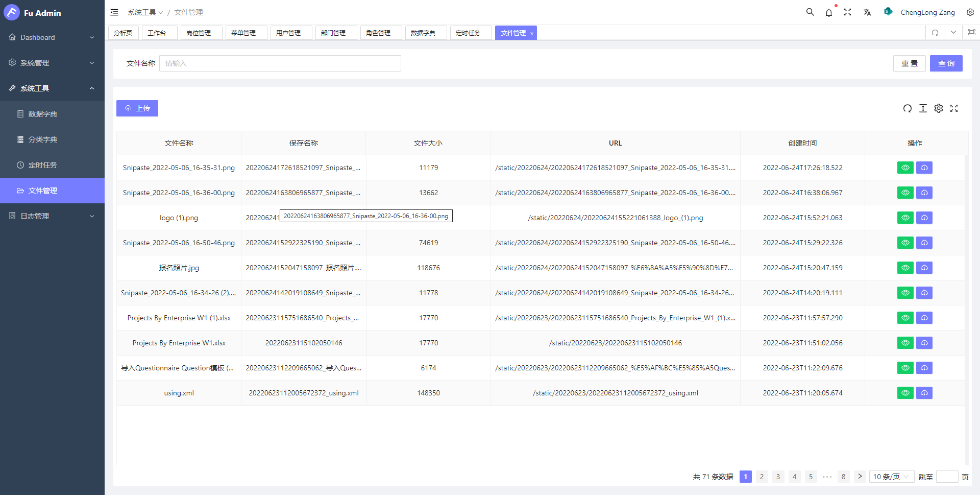
Task: Click the 上传 upload button
Action: coord(137,108)
